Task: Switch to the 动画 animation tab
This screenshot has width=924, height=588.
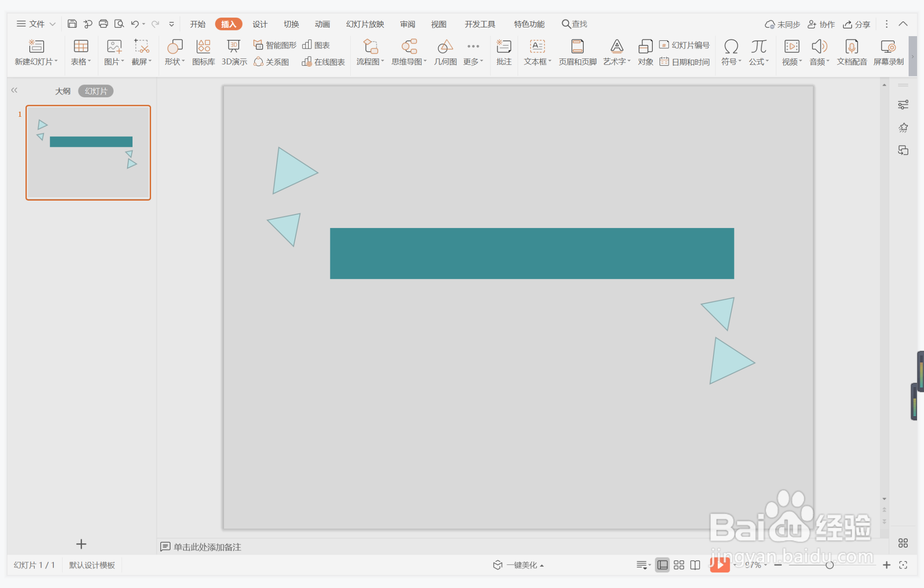Action: point(322,24)
